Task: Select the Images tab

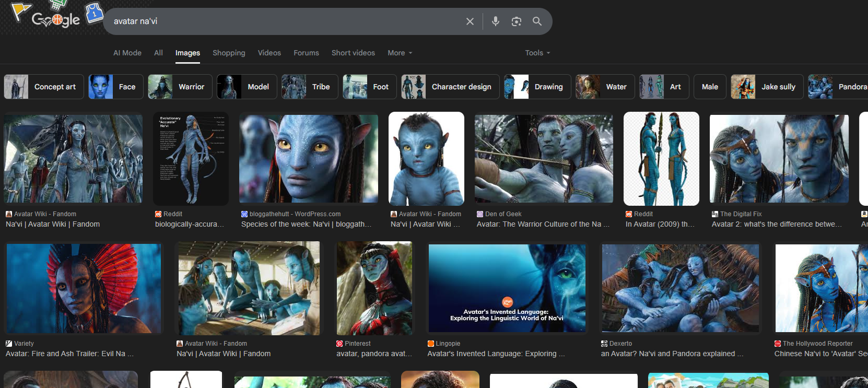Action: tap(187, 53)
